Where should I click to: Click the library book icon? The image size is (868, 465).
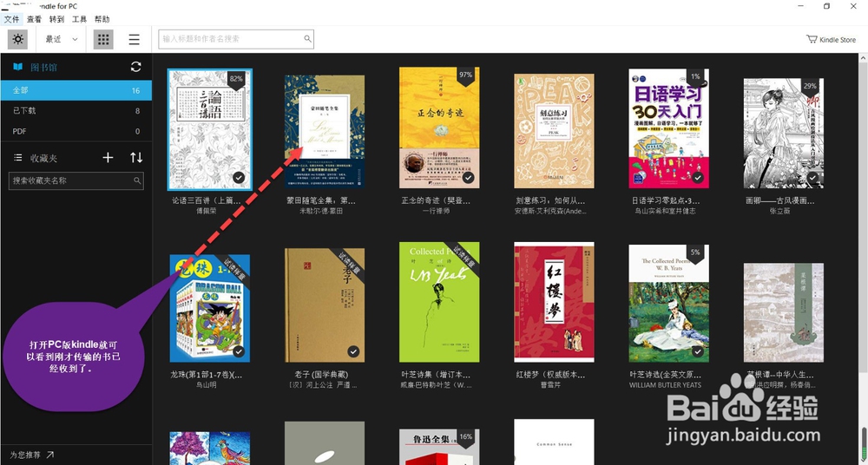point(18,67)
